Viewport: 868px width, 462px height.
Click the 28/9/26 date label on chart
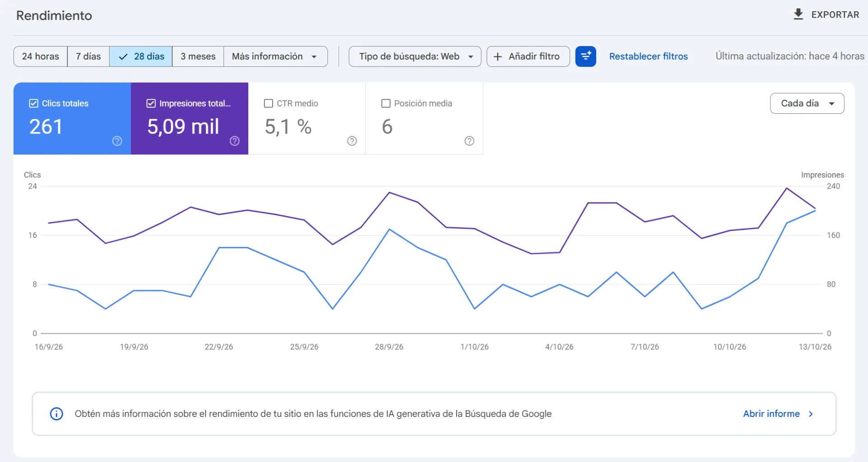point(389,347)
